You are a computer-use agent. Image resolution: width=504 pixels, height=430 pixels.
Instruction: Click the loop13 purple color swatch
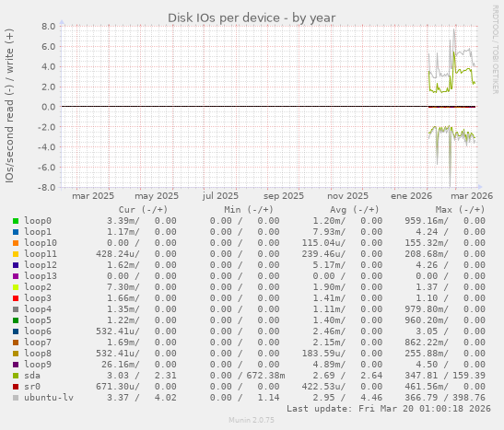tap(16, 276)
